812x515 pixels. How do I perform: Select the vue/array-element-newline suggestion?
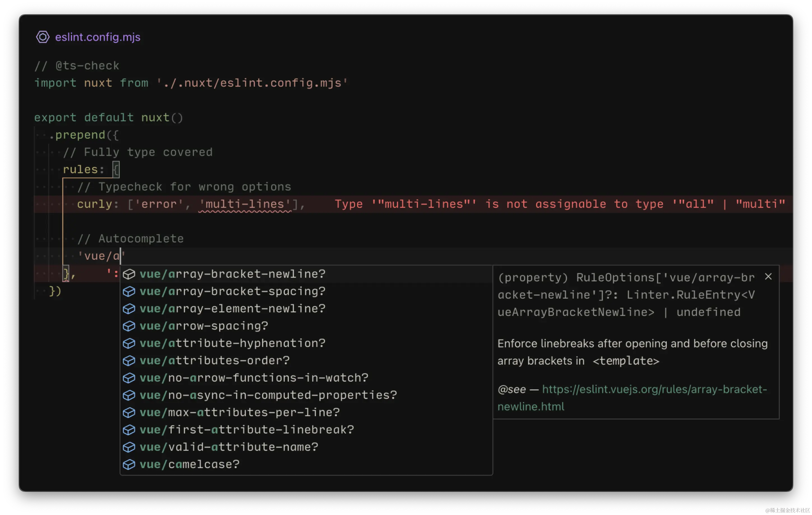coord(233,309)
